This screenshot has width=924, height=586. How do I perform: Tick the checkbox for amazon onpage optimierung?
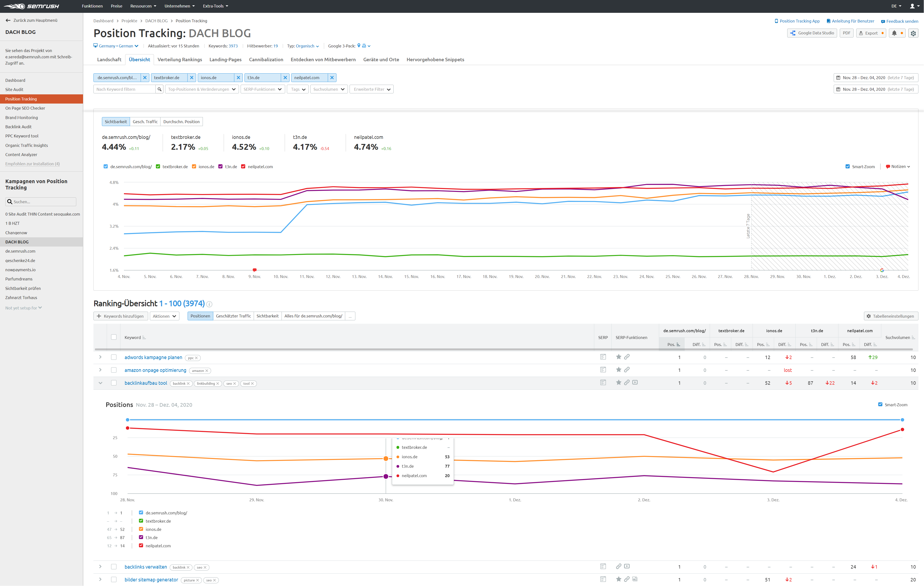point(114,370)
